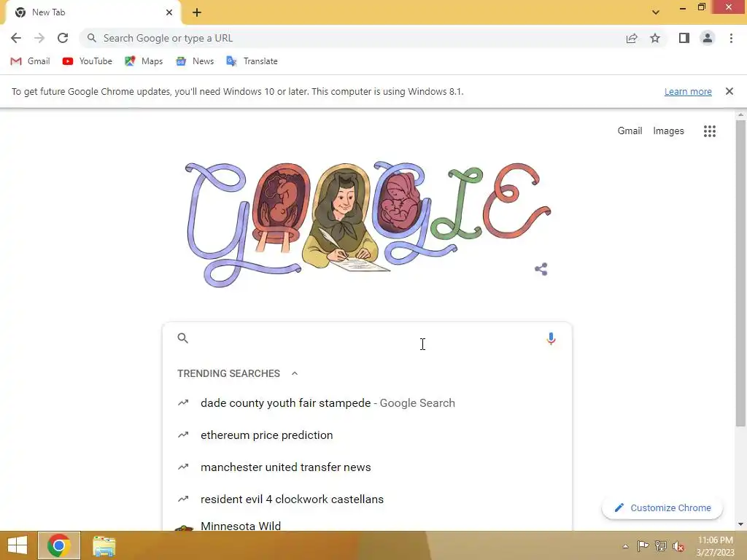Open the tab search chevron in title bar
747x560 pixels.
point(656,12)
